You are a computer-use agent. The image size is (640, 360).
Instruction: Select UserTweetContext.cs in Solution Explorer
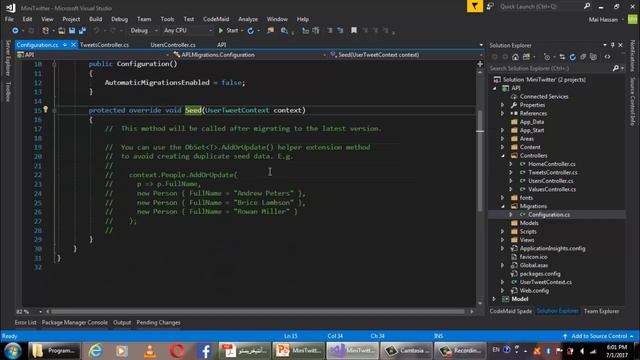click(546, 282)
